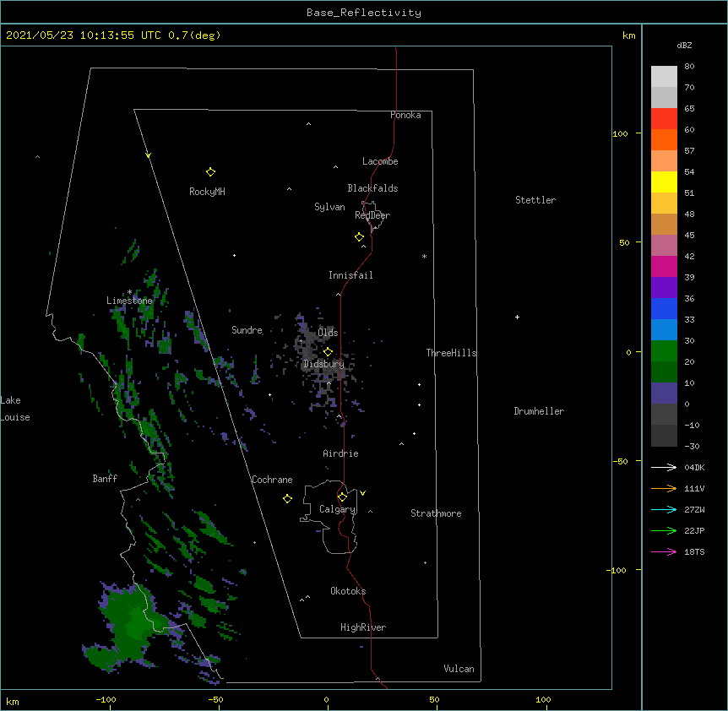The height and width of the screenshot is (711, 728).
Task: Click the white plus marker south of Stettler
Action: [x=517, y=317]
